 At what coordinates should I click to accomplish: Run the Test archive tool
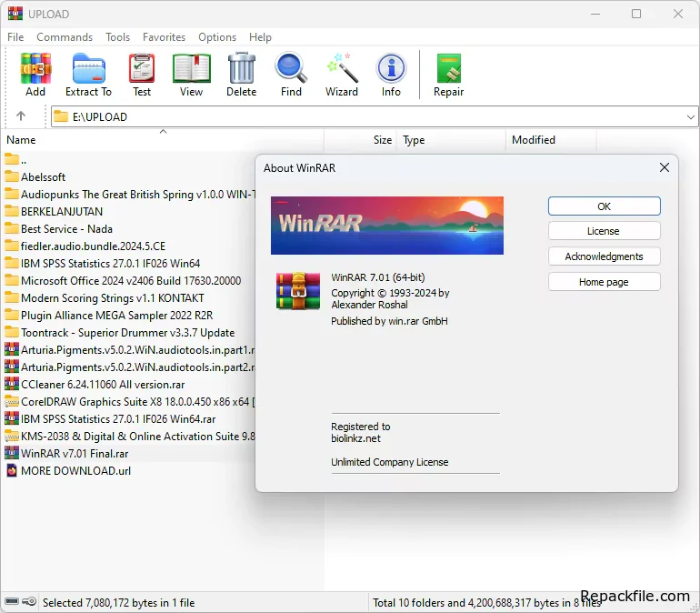pos(142,68)
